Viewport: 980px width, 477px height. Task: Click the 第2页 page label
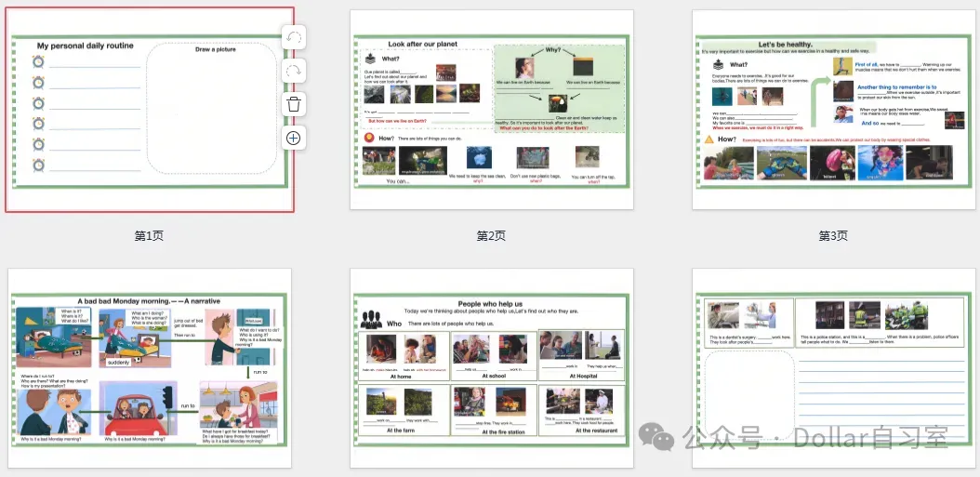491,236
